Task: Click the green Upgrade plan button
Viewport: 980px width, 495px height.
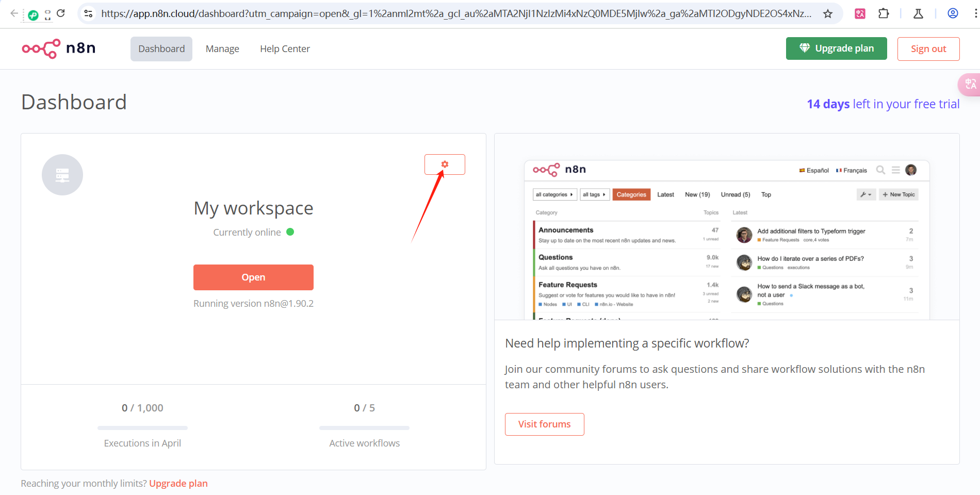Action: coord(837,48)
